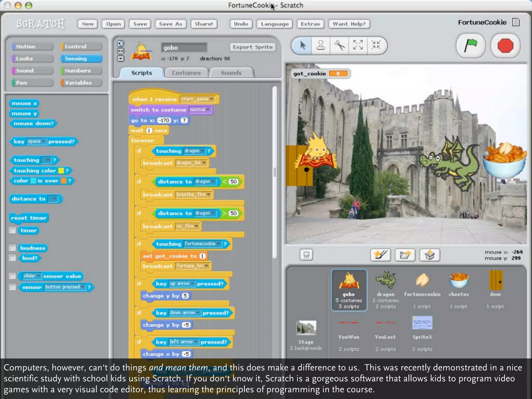Click orange swatch in color is over block

tap(63, 181)
